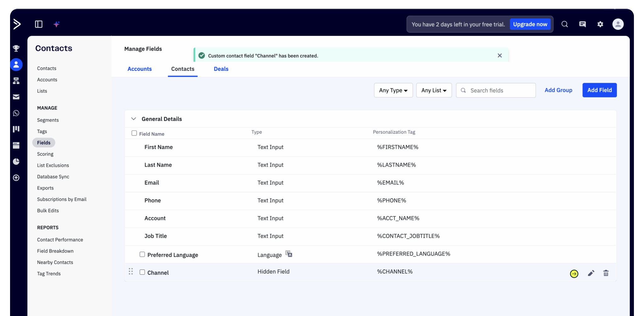
Task: Open Contacts in the side menu
Action: click(47, 68)
